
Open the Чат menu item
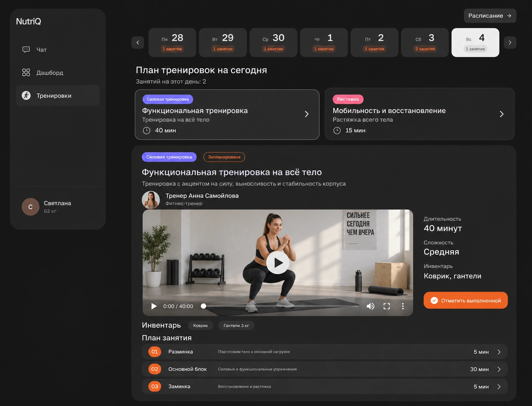58,50
